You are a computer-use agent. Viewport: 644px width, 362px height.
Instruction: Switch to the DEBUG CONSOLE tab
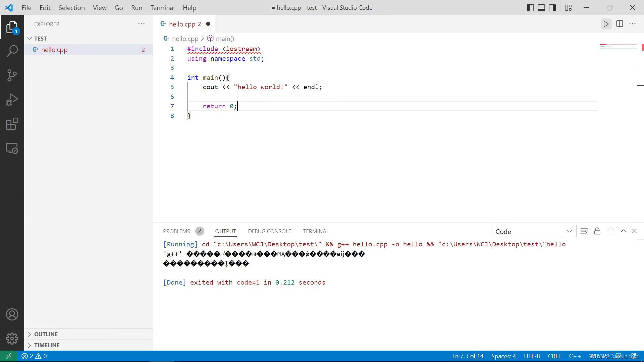click(x=269, y=231)
